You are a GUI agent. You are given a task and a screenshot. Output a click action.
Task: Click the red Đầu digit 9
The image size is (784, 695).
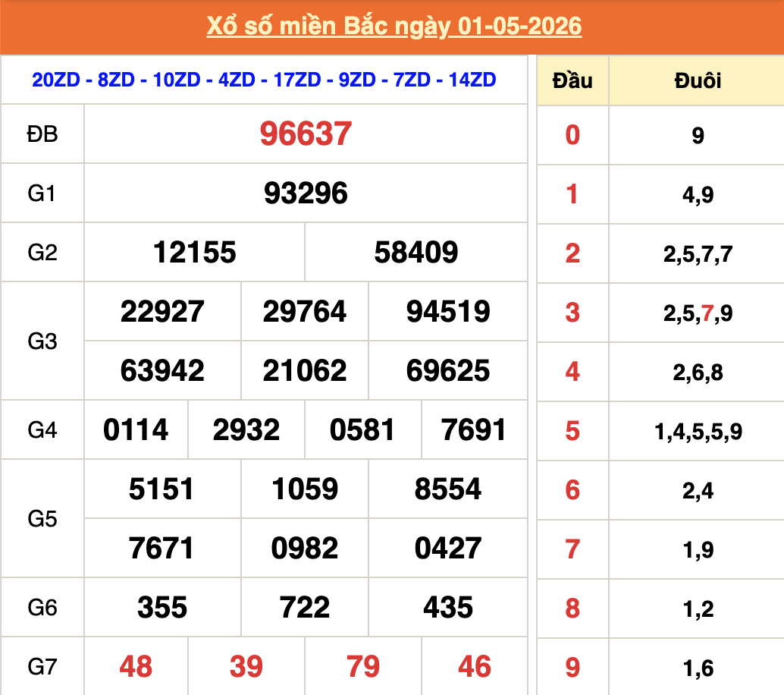(x=572, y=668)
